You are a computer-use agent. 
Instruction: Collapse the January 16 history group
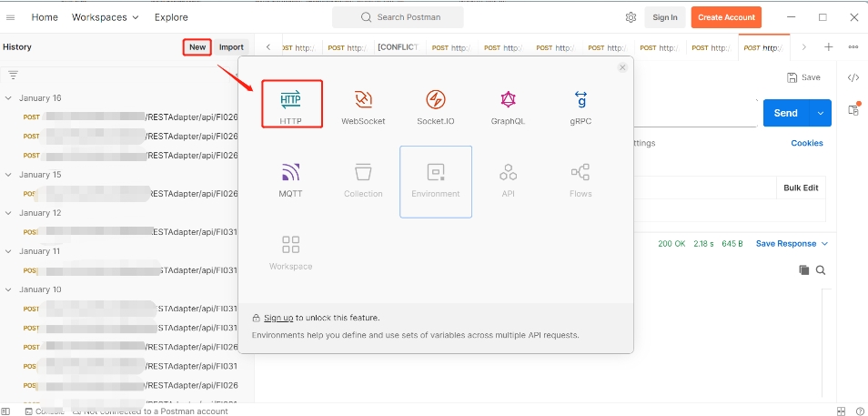point(8,98)
